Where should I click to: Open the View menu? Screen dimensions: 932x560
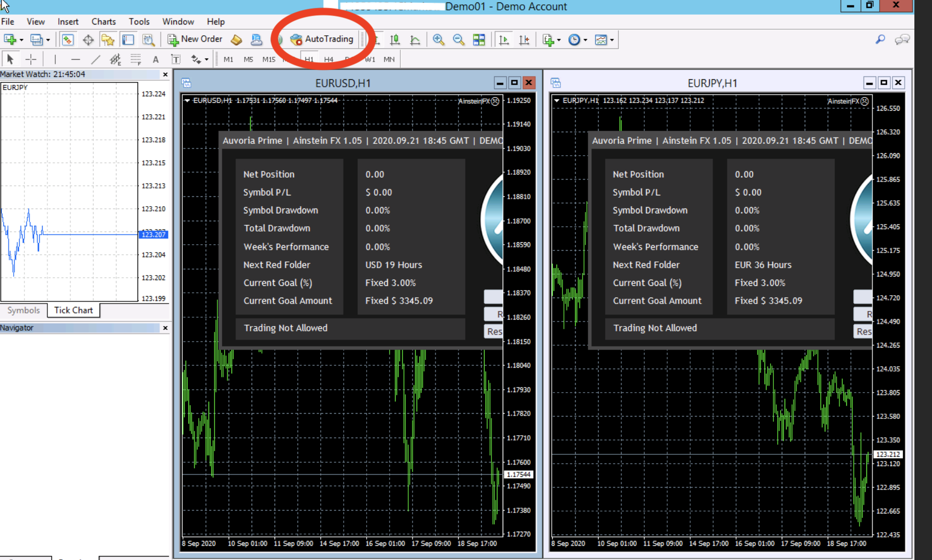click(x=36, y=22)
